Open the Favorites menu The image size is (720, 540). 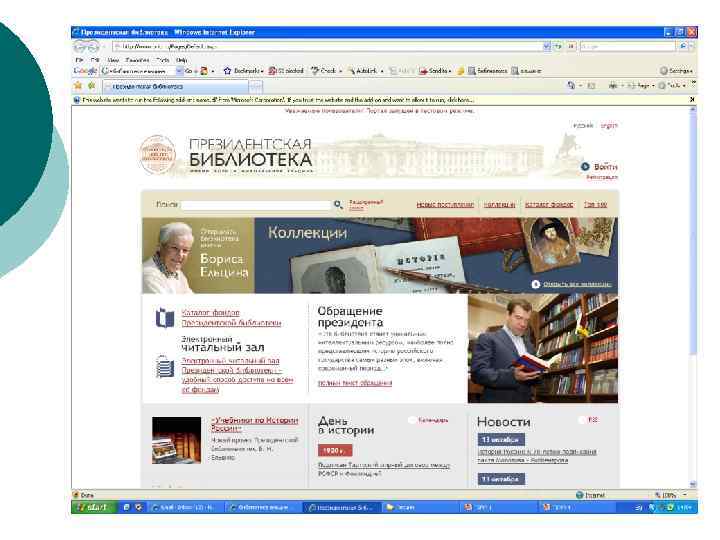pyautogui.click(x=137, y=60)
